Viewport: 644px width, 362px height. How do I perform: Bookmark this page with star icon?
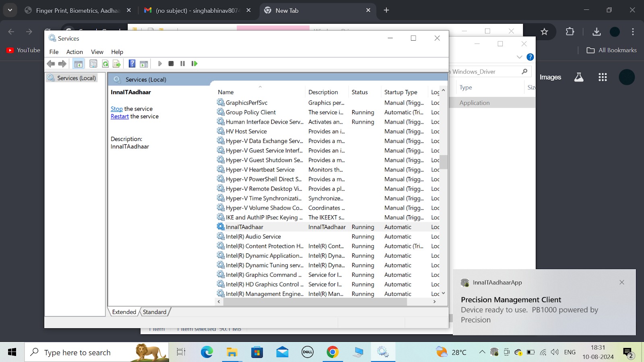[x=544, y=31]
